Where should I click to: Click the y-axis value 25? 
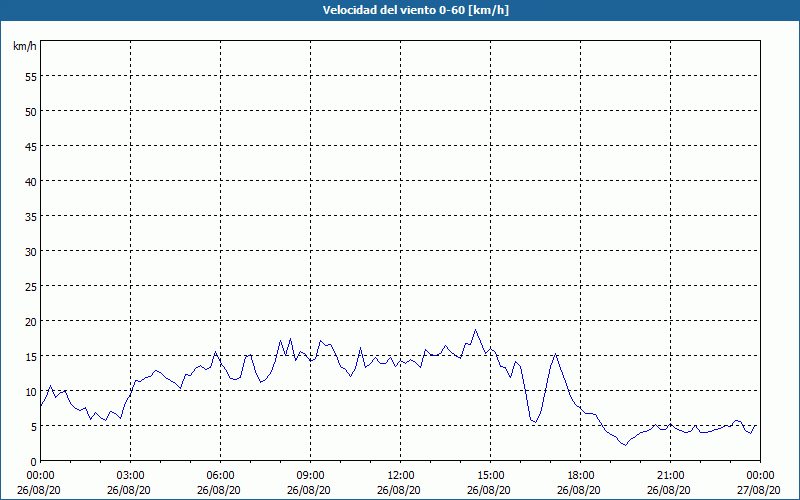coord(31,287)
